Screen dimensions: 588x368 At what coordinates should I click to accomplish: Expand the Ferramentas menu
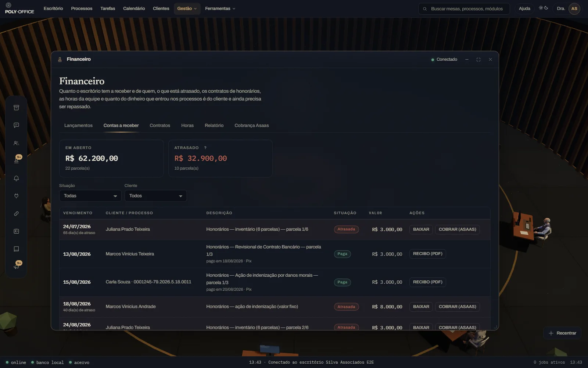[220, 8]
